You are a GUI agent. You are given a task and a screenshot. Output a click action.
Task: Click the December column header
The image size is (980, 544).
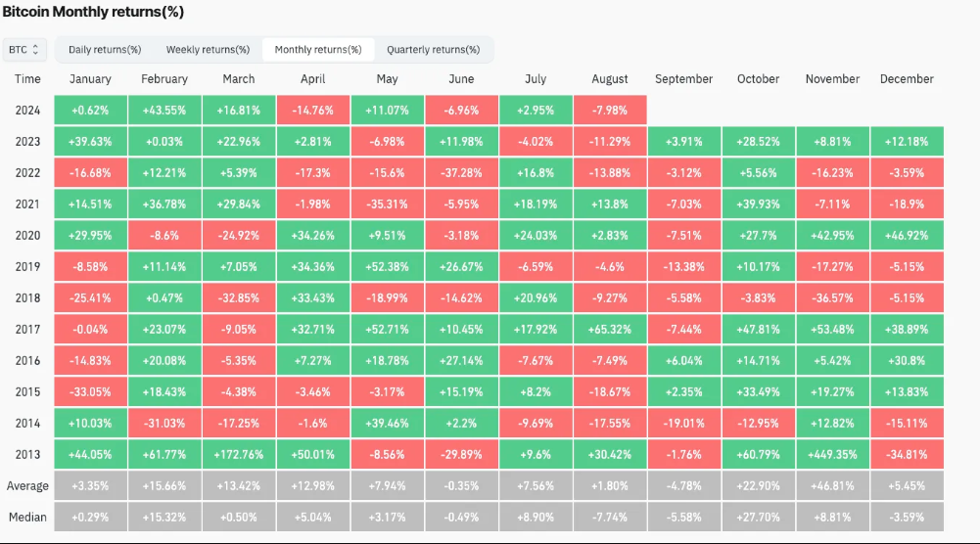pos(907,79)
